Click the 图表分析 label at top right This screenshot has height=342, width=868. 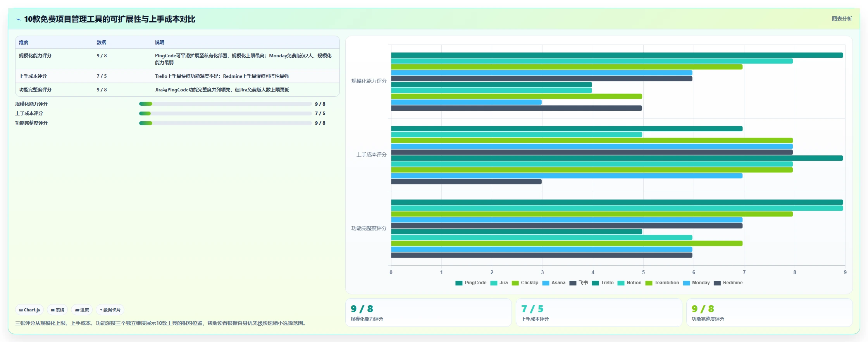pyautogui.click(x=842, y=19)
